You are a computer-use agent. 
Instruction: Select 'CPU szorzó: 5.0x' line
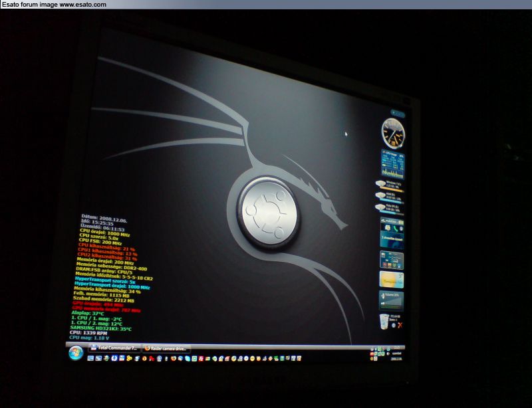coord(98,237)
